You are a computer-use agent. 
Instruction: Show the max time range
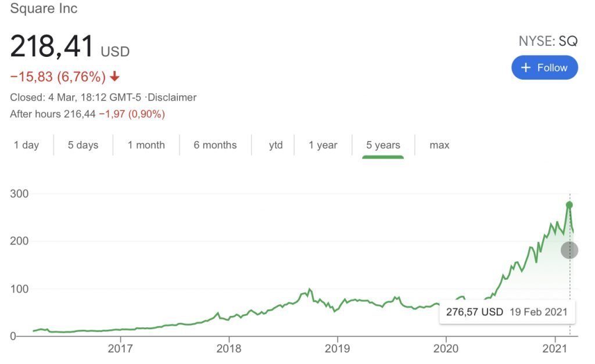[x=439, y=145]
